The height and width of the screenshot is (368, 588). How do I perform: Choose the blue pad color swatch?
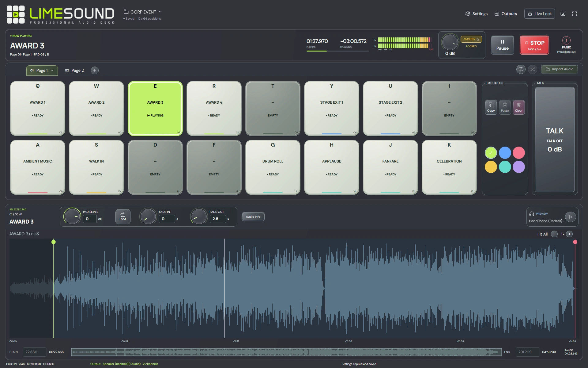[x=505, y=153]
